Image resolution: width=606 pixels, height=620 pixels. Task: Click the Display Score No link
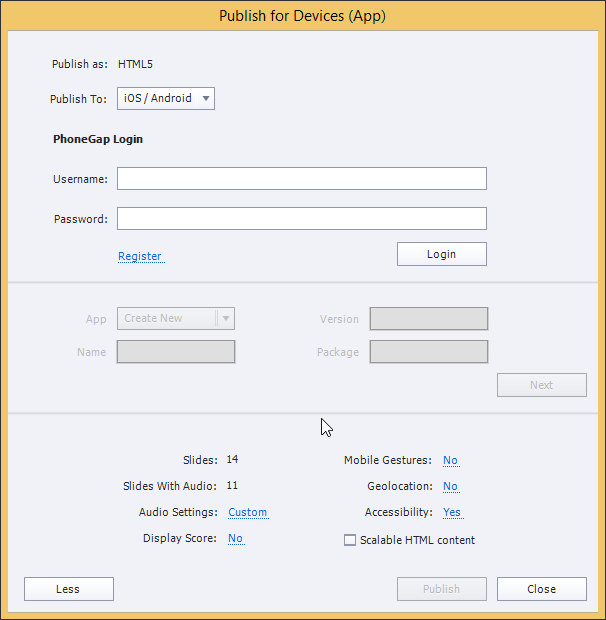pyautogui.click(x=236, y=538)
